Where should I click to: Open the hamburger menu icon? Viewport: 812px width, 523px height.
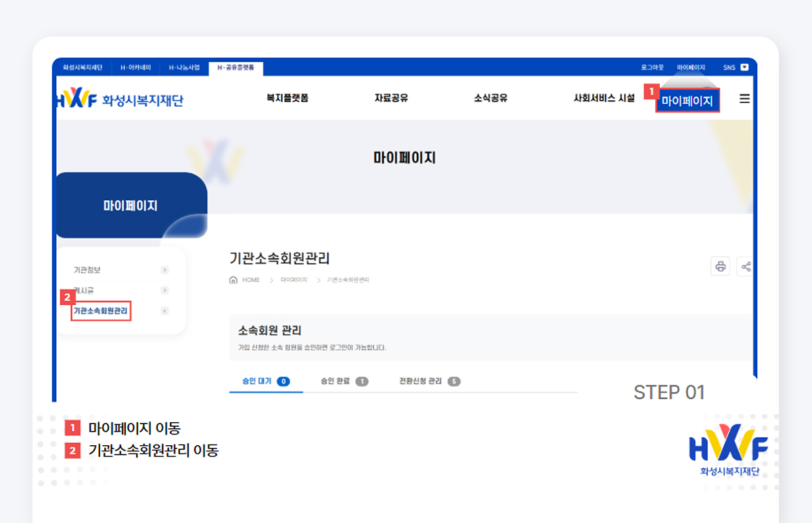point(744,98)
